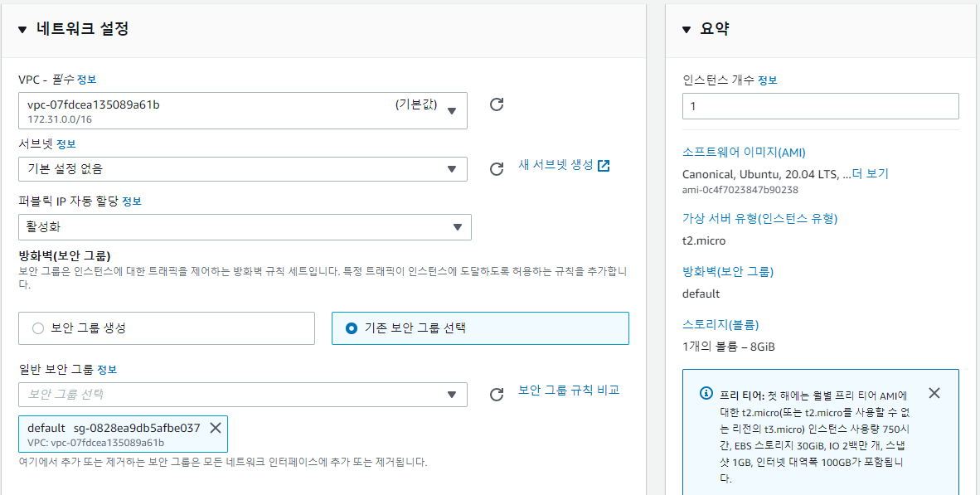
Task: Refresh the security group list
Action: pos(497,395)
